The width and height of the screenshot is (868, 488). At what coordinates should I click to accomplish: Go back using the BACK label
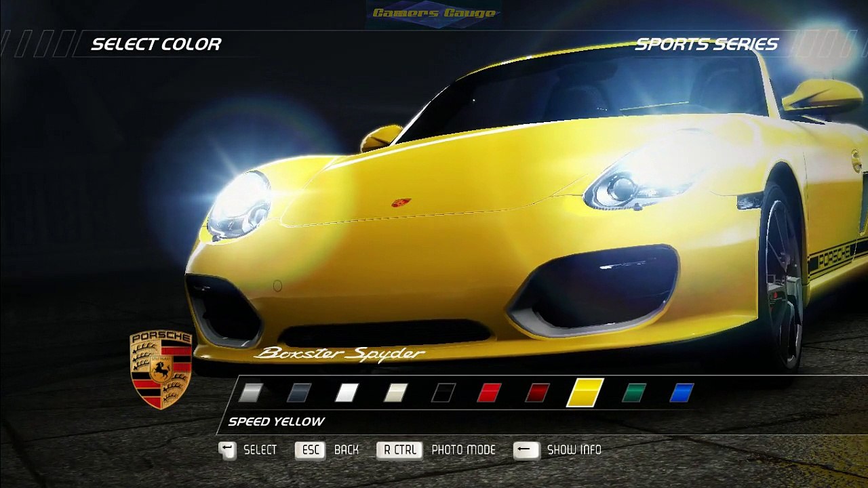pyautogui.click(x=347, y=450)
